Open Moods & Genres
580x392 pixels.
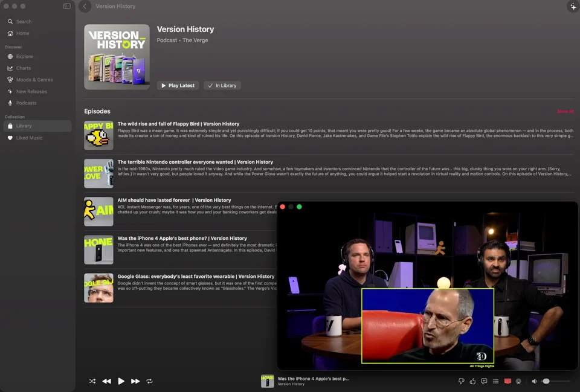[x=30, y=80]
